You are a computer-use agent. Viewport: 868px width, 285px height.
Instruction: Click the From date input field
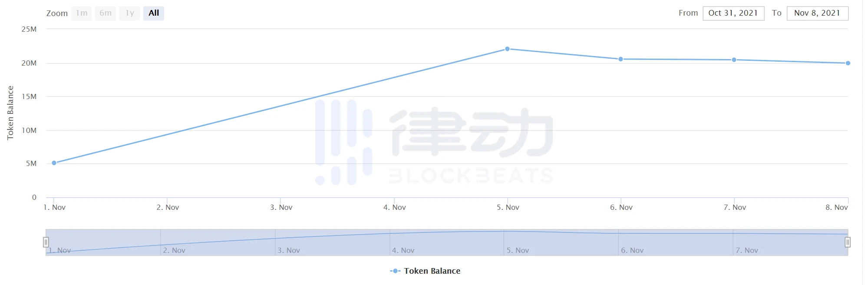tap(733, 13)
